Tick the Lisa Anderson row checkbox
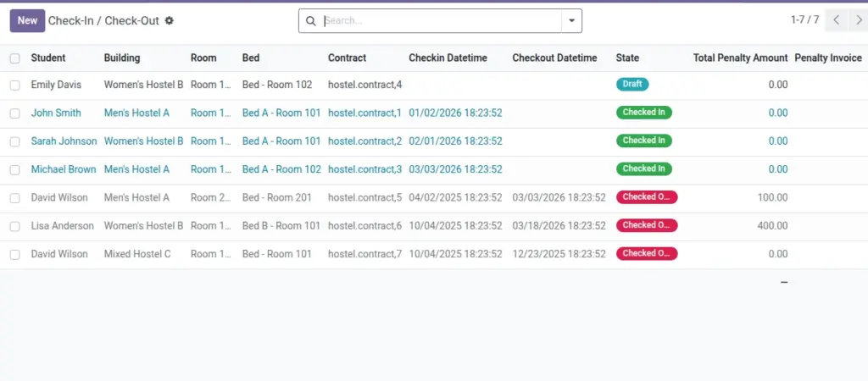 (15, 226)
